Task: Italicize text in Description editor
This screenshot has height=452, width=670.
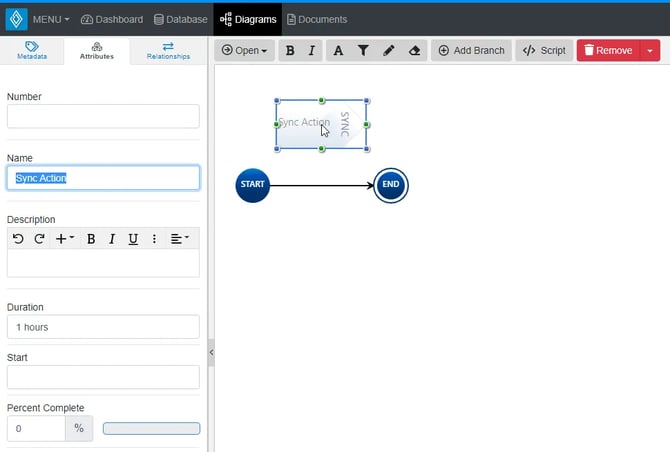Action: point(112,238)
